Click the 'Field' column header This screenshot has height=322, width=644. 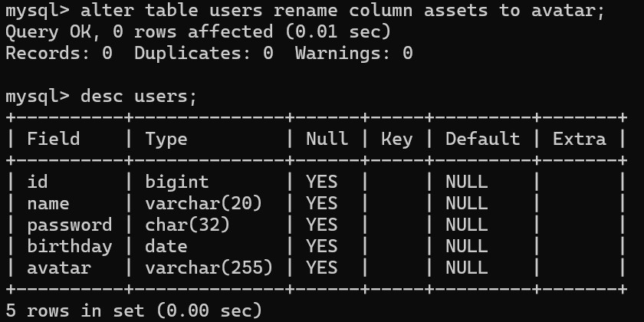53,139
